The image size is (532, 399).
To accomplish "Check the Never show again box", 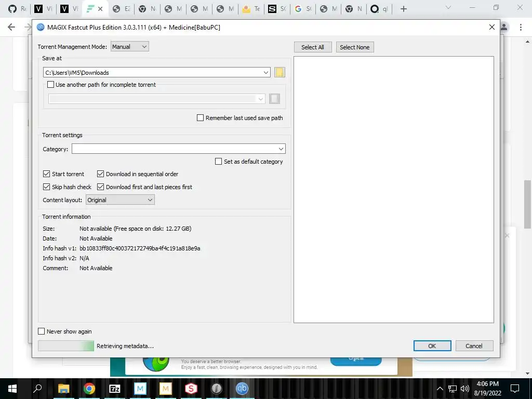I will click(42, 331).
